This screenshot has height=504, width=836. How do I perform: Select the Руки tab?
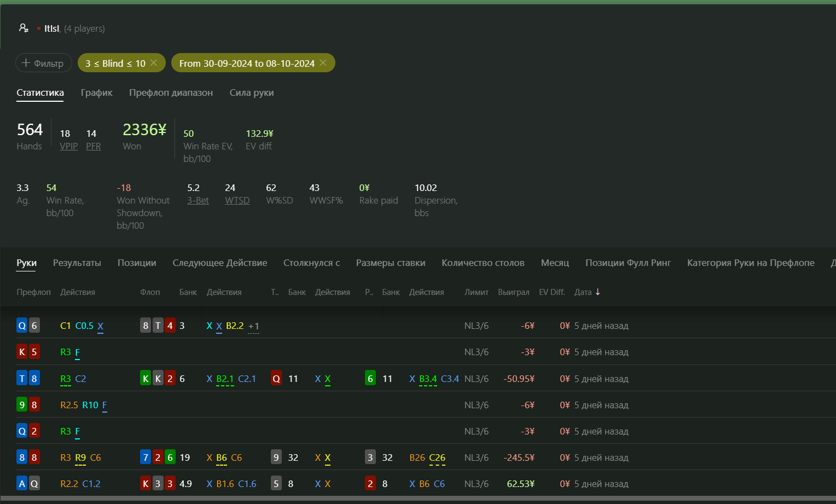coord(26,263)
